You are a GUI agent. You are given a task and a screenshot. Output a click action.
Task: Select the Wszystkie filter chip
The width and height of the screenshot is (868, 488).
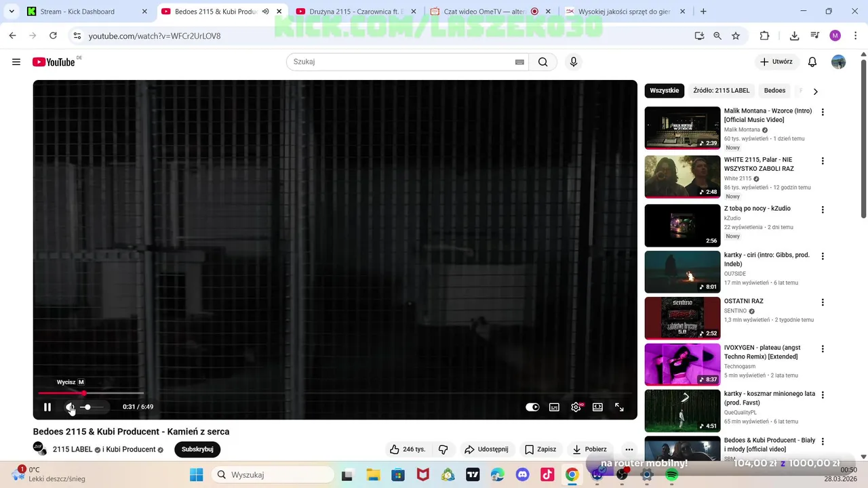pos(664,90)
